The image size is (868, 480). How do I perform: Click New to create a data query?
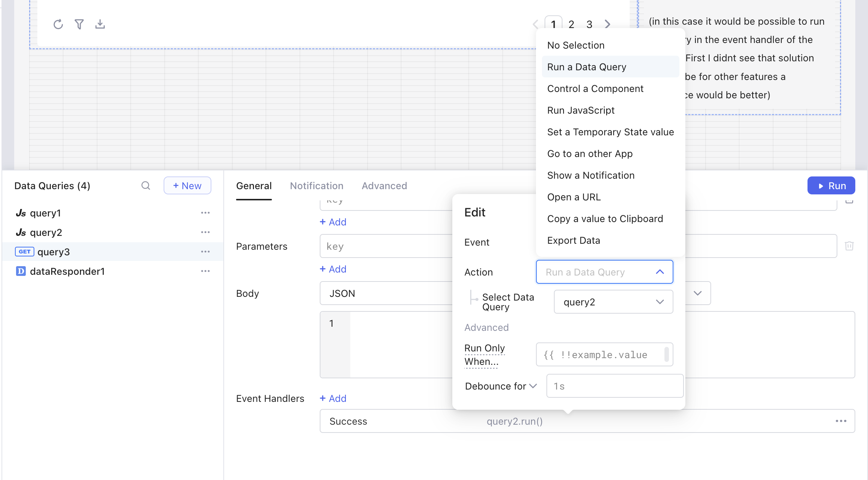tap(187, 185)
